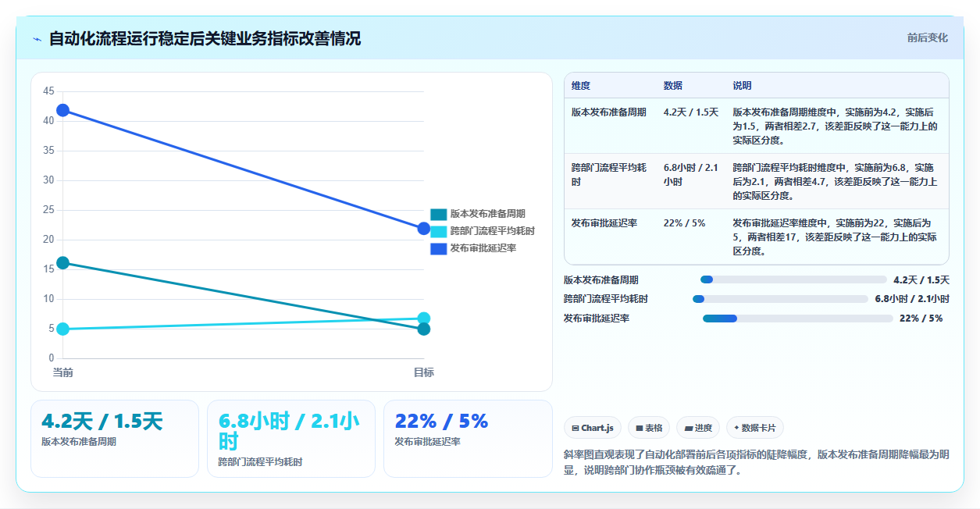Image resolution: width=980 pixels, height=509 pixels.
Task: Click the 前后变化 label in the header
Action: (928, 37)
